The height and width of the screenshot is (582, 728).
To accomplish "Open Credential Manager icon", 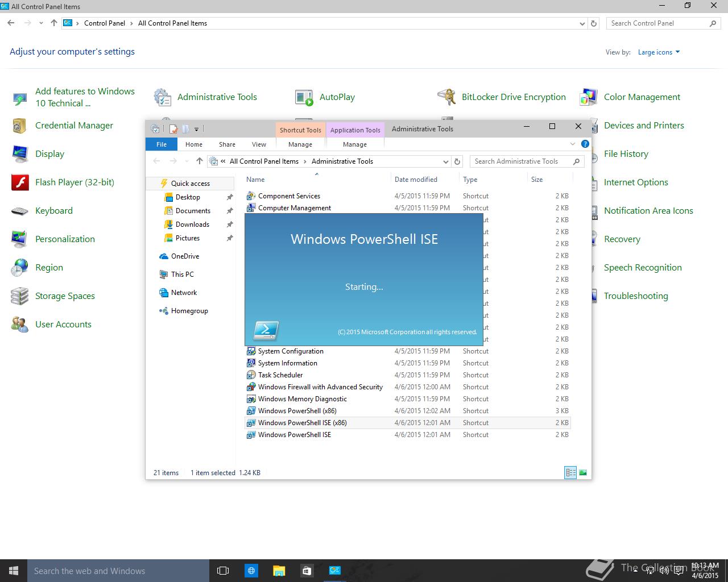I will (20, 126).
